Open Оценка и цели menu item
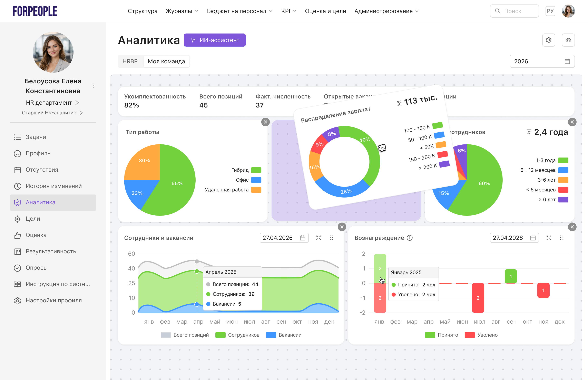This screenshot has width=588, height=380. pyautogui.click(x=325, y=11)
